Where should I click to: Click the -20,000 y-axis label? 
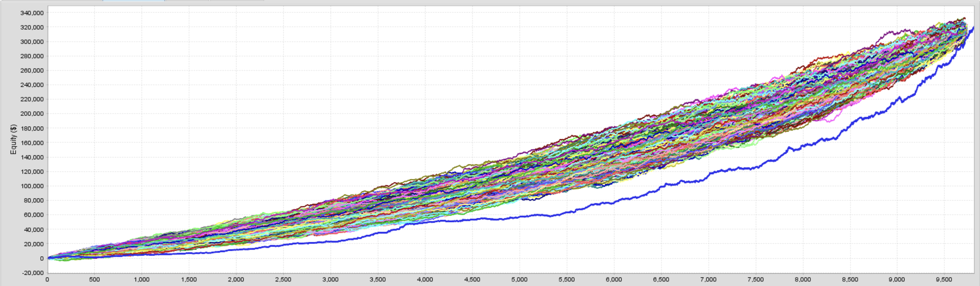pos(33,273)
